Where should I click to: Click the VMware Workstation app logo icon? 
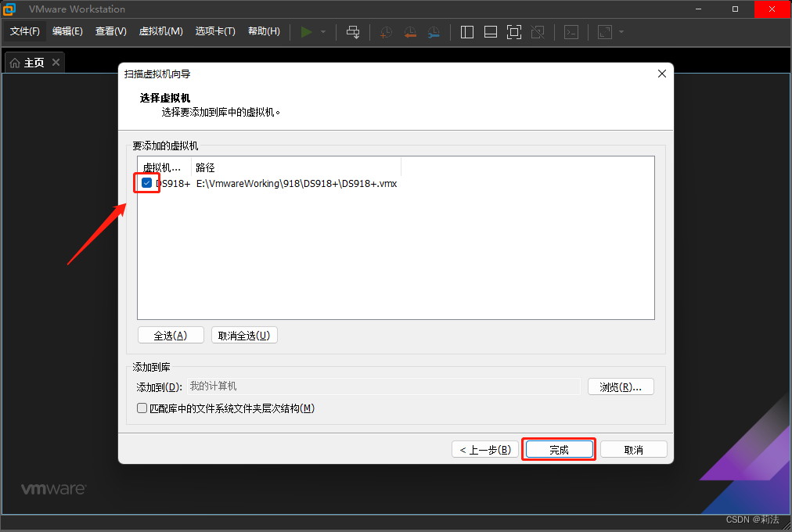9,9
